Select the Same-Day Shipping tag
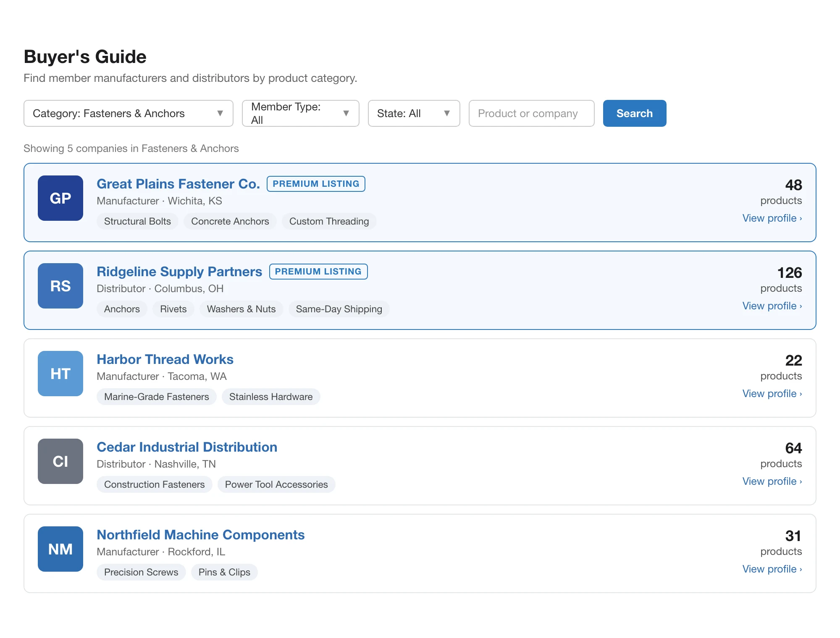840x638 pixels. point(339,309)
